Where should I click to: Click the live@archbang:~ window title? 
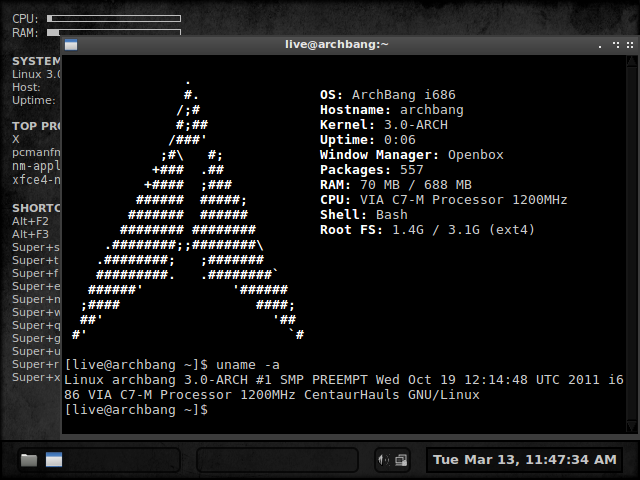click(337, 44)
